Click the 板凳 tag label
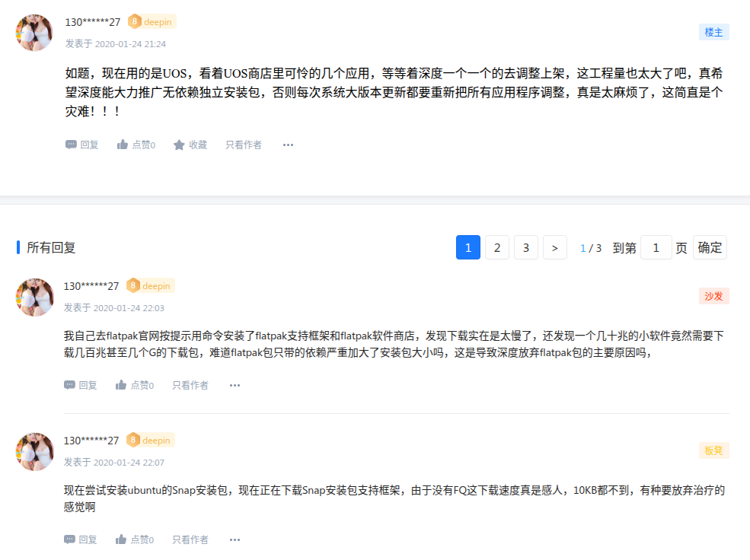The image size is (750, 560). click(x=713, y=450)
